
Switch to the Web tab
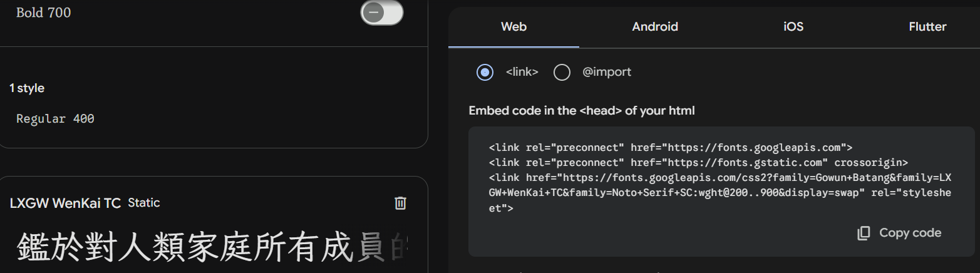[513, 27]
